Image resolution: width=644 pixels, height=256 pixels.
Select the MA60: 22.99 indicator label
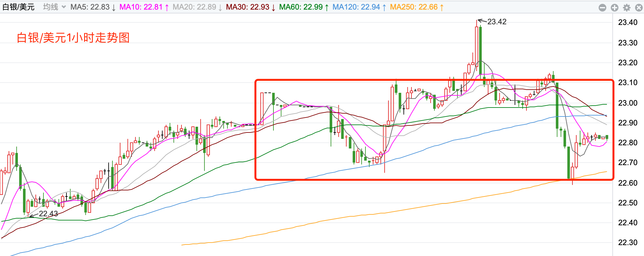[x=304, y=7]
